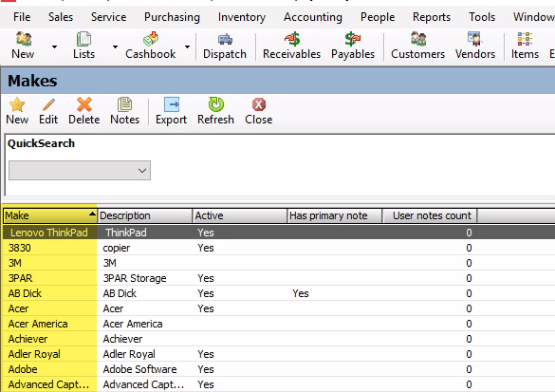Click the copier description cell
This screenshot has width=555, height=392.
[x=145, y=248]
